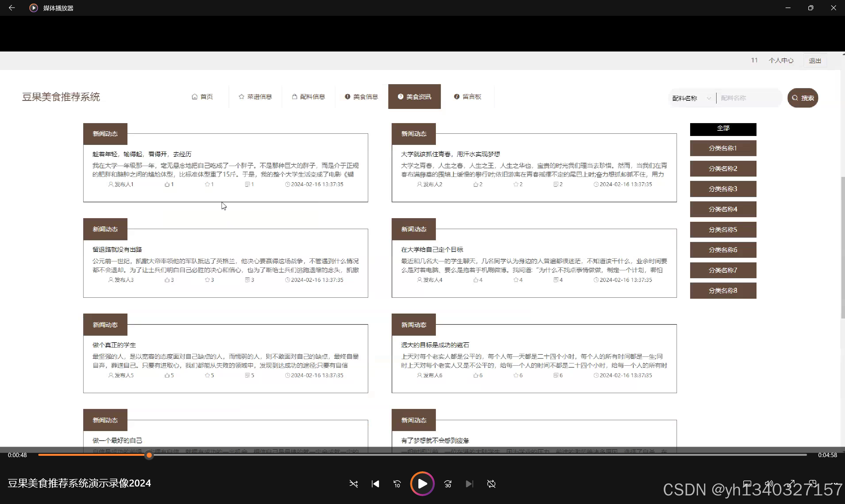845x504 pixels.
Task: Click the 退出 logout button
Action: 815,60
